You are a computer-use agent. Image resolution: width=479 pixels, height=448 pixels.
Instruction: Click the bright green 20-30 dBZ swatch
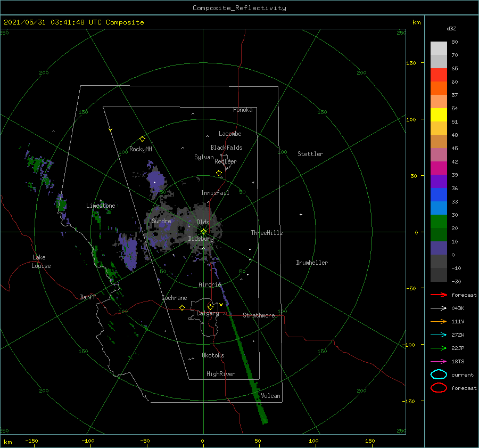[x=439, y=222]
